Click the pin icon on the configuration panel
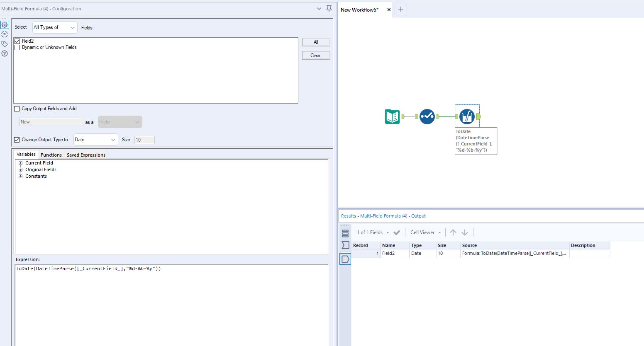The height and width of the screenshot is (346, 644). (329, 8)
